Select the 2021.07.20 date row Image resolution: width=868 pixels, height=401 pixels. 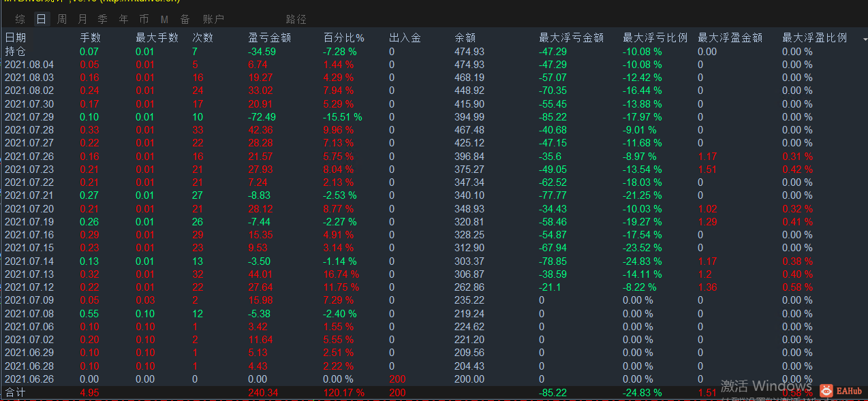tap(434, 209)
